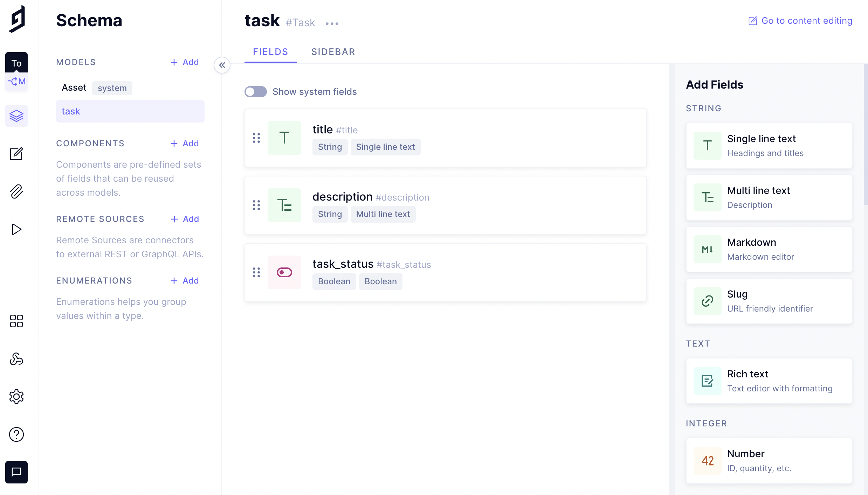The height and width of the screenshot is (495, 868).
Task: Open Project settings gear icon
Action: pos(16,397)
